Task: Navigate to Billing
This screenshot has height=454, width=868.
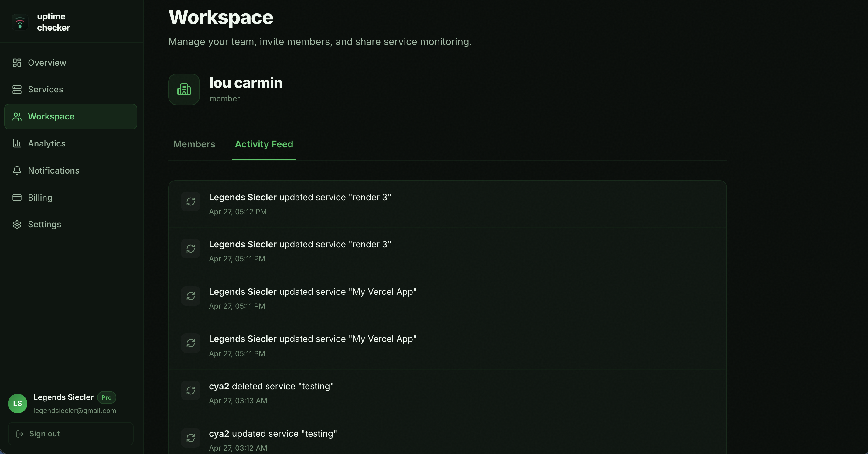Action: point(70,198)
